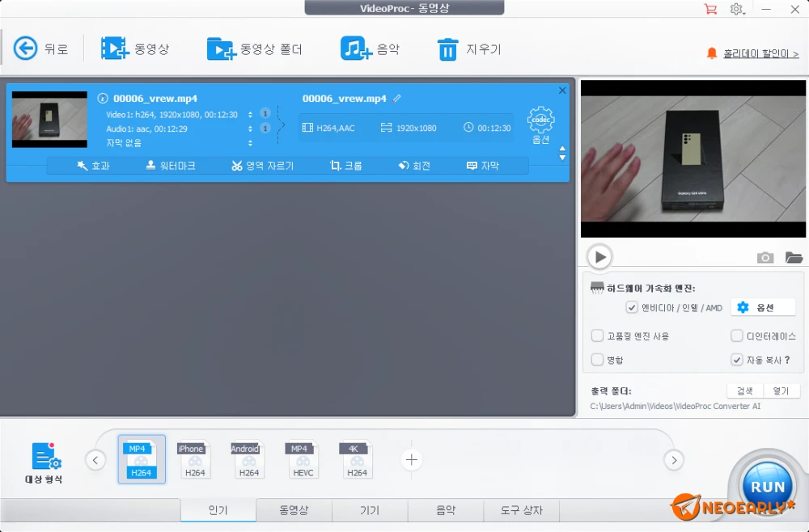Screen dimensions: 809x532
Task: Click the preview video frame
Action: (693, 158)
